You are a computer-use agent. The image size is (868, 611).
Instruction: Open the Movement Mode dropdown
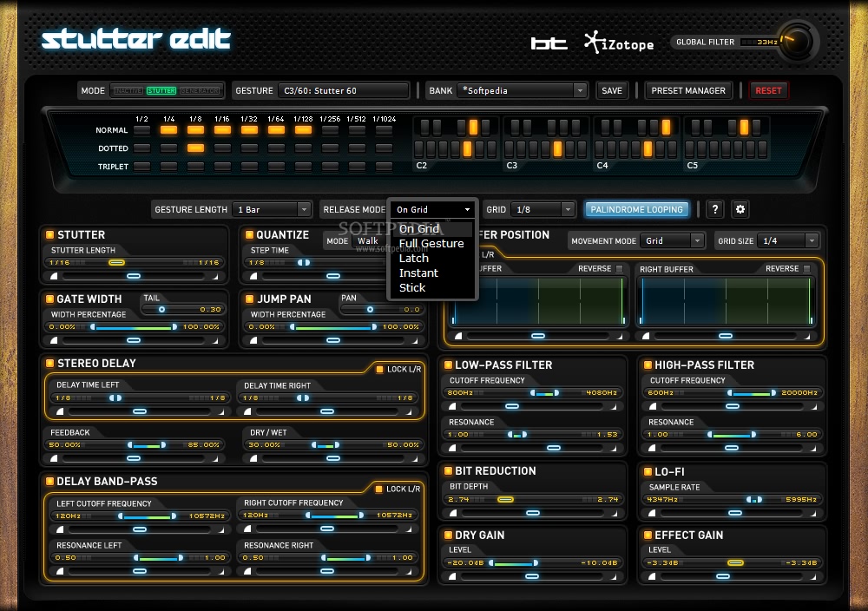[x=672, y=240]
